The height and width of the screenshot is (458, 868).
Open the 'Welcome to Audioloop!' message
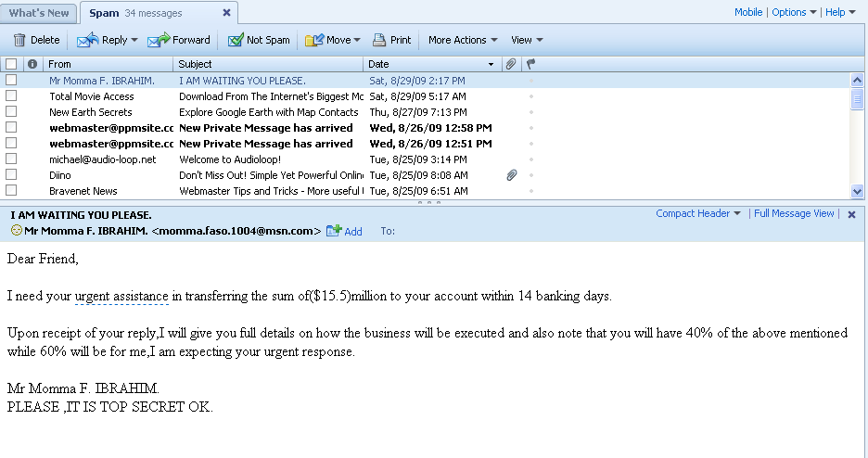(230, 159)
